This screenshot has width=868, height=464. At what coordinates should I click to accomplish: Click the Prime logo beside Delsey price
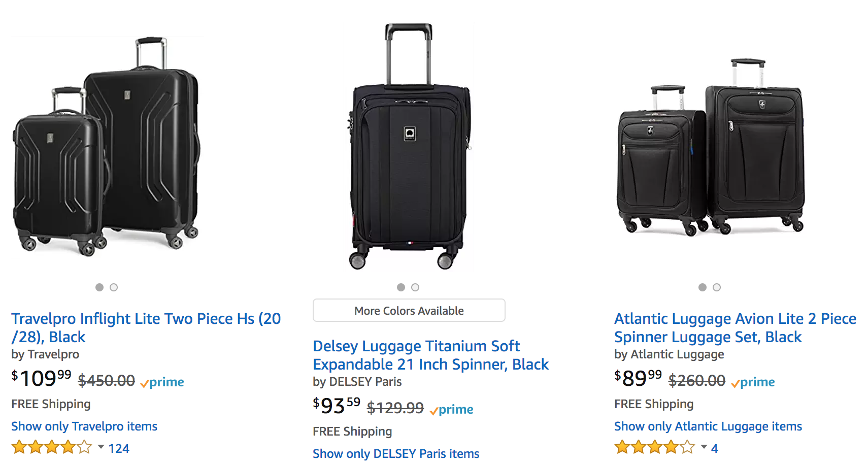pos(452,410)
